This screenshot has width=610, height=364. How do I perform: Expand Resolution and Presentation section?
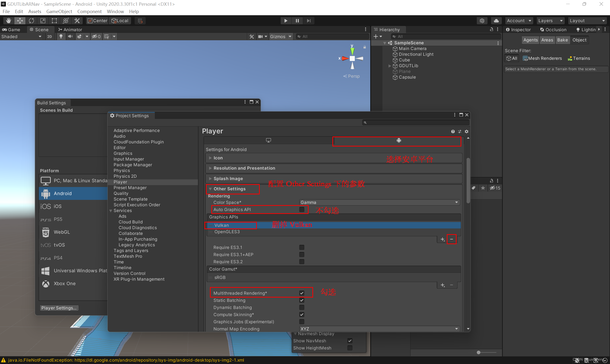tap(210, 168)
